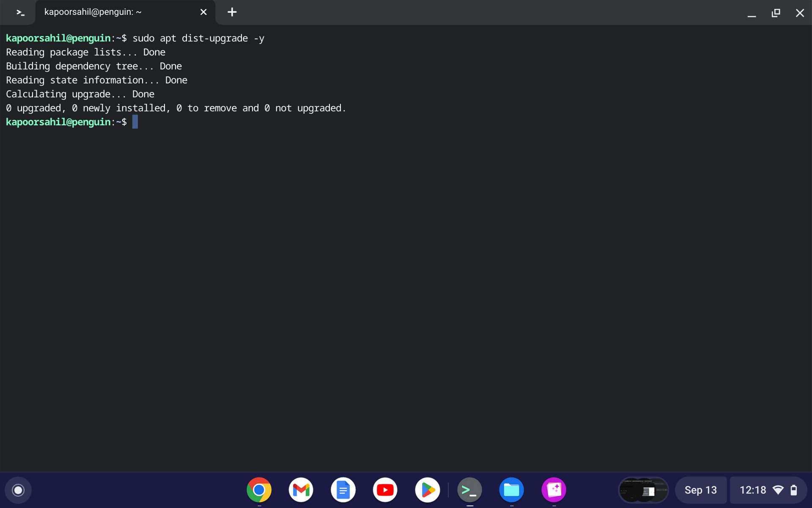Open the app Launcher button

pos(18,490)
